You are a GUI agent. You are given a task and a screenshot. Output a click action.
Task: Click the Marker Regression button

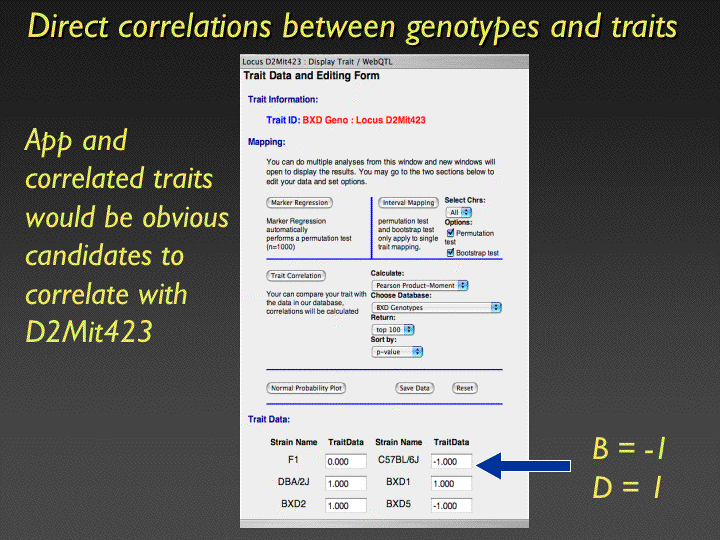[298, 203]
